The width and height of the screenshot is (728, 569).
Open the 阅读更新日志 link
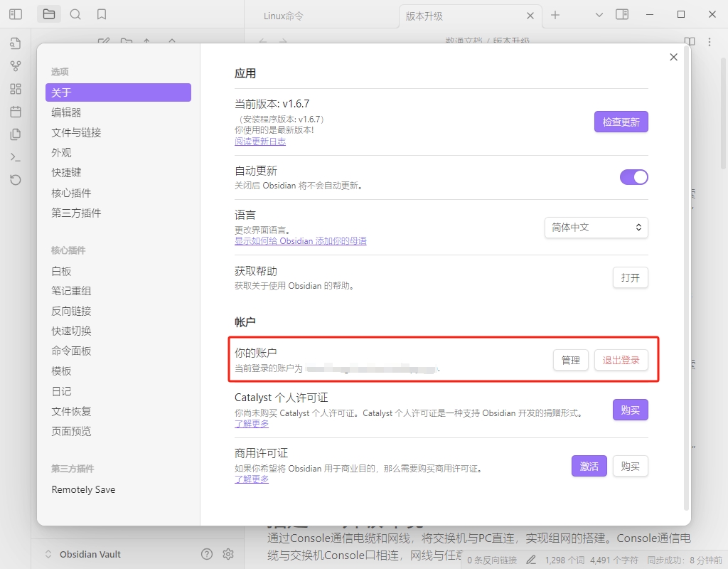pyautogui.click(x=260, y=142)
